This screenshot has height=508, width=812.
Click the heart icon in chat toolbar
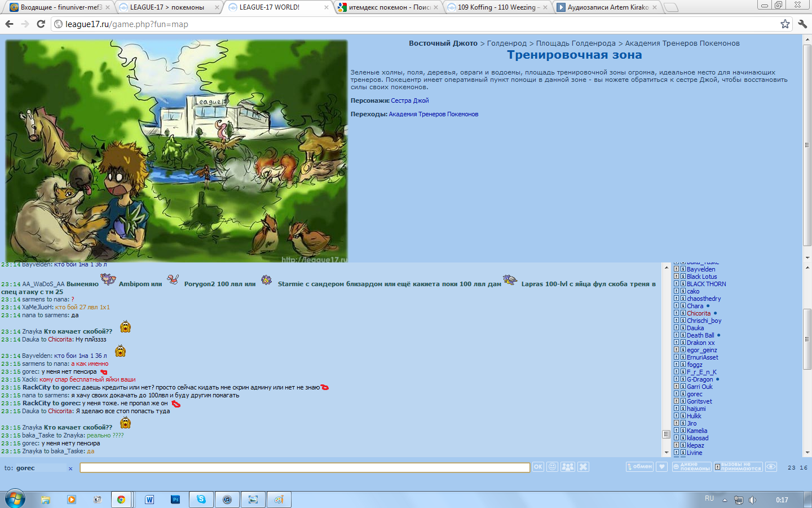(x=662, y=467)
